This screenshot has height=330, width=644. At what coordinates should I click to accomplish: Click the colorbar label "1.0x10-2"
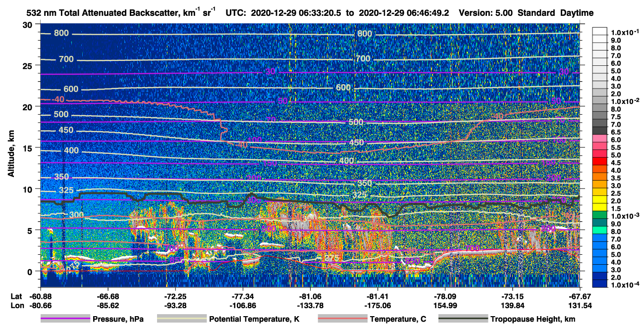pyautogui.click(x=624, y=101)
